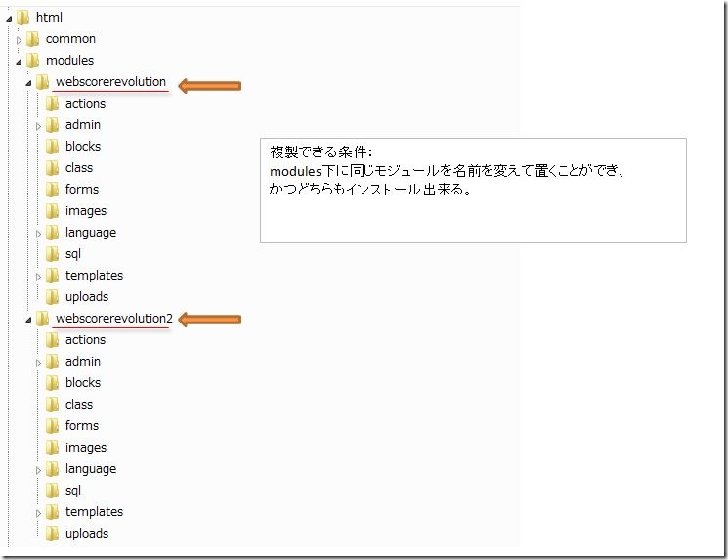This screenshot has width=728, height=560.
Task: Click class folder icon under webscorerevolution
Action: tap(52, 168)
